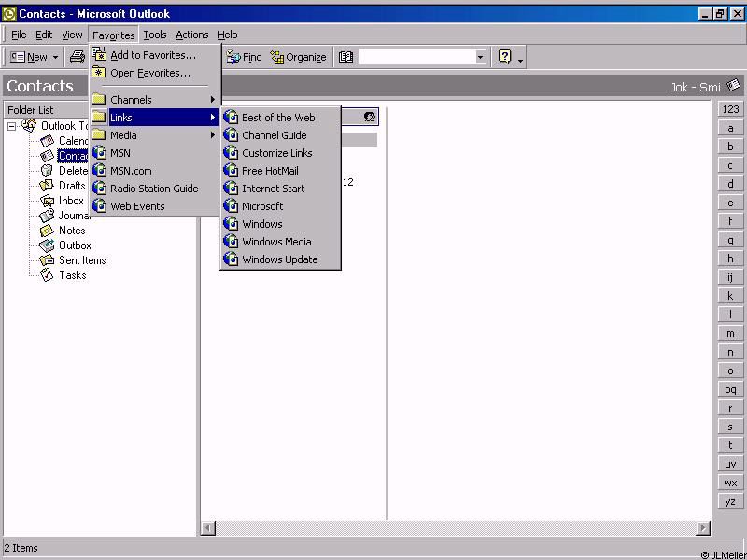
Task: Jump to contacts starting with a
Action: pos(730,128)
